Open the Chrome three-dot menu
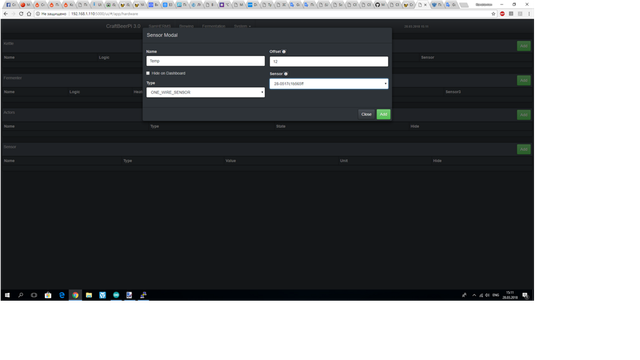The width and height of the screenshot is (640, 360). (529, 13)
